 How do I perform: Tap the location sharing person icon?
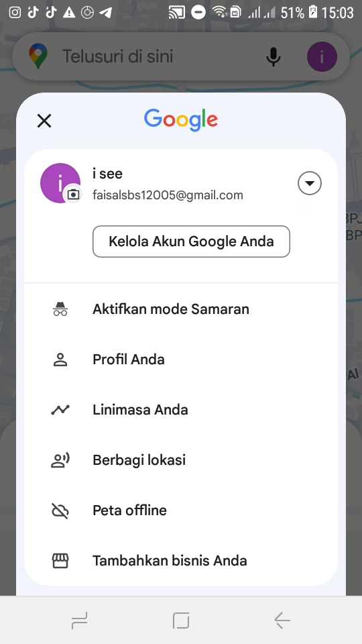pos(60,460)
